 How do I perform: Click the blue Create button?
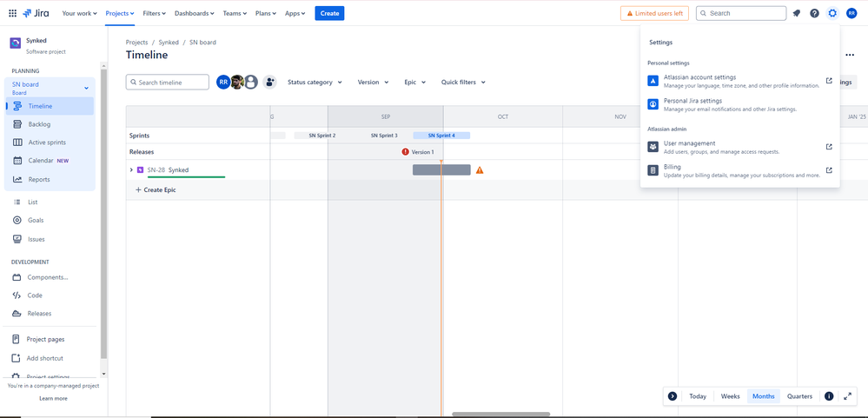point(329,13)
